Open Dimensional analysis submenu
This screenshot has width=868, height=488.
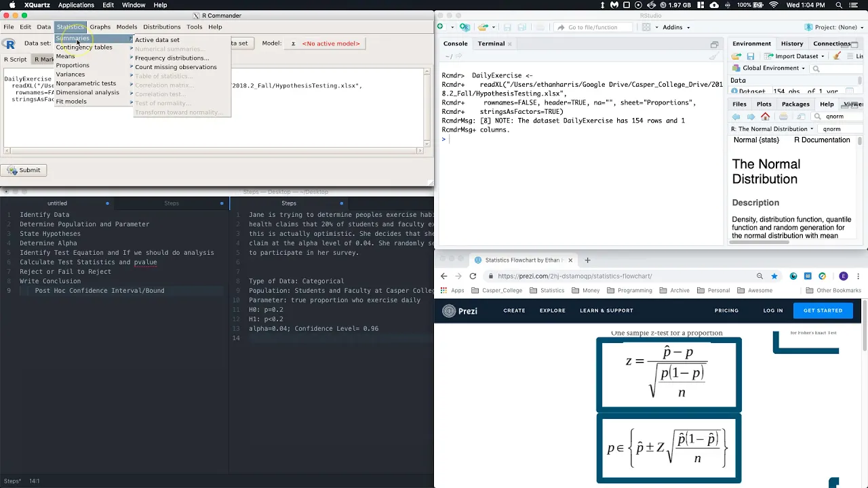(94, 92)
